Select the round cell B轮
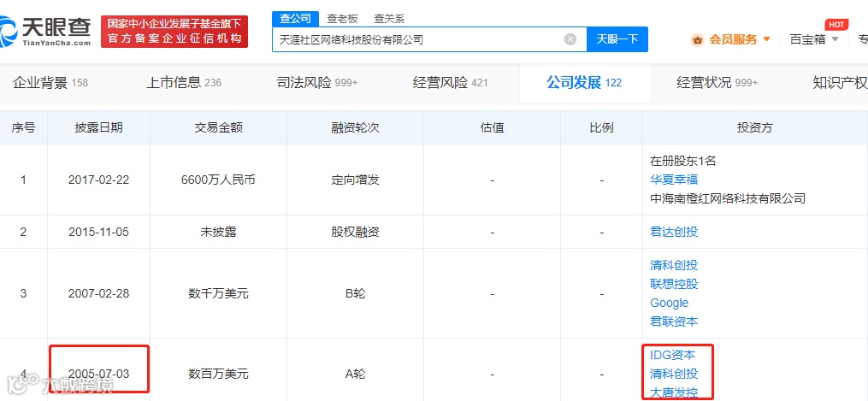 pyautogui.click(x=355, y=293)
